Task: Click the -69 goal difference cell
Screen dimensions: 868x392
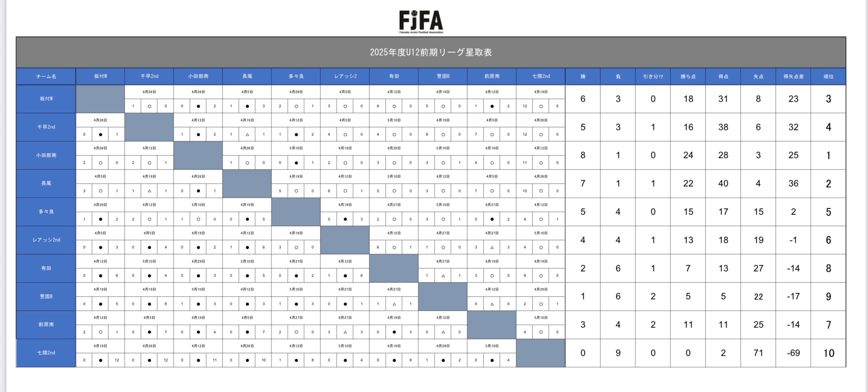Action: (x=793, y=353)
